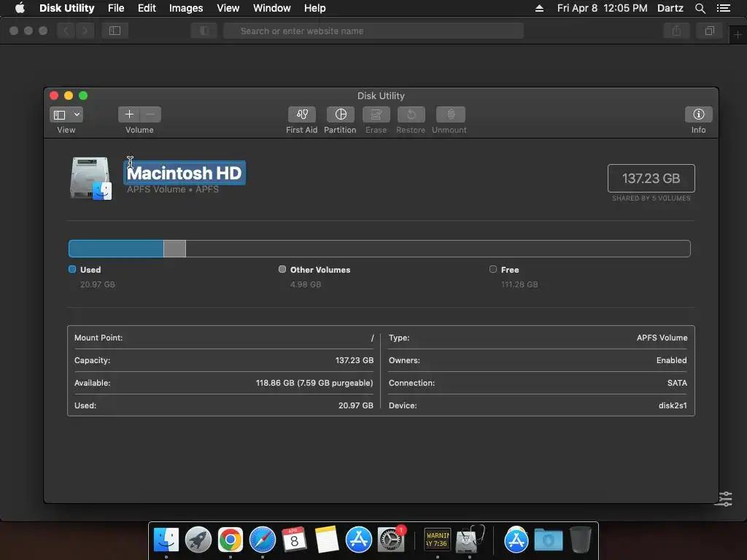Remove volume with minus button
Image resolution: width=747 pixels, height=560 pixels.
pos(150,114)
